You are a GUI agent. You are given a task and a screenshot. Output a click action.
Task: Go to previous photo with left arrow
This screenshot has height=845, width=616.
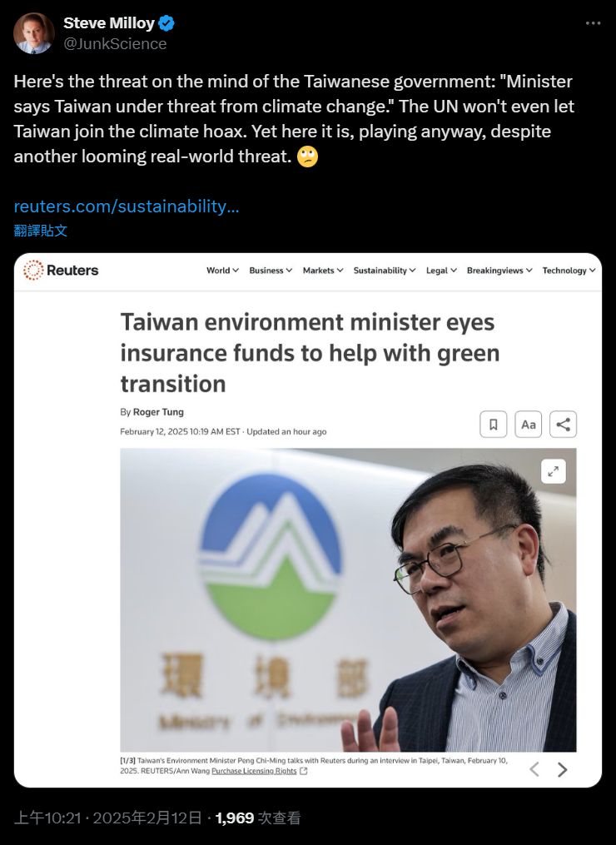click(534, 769)
